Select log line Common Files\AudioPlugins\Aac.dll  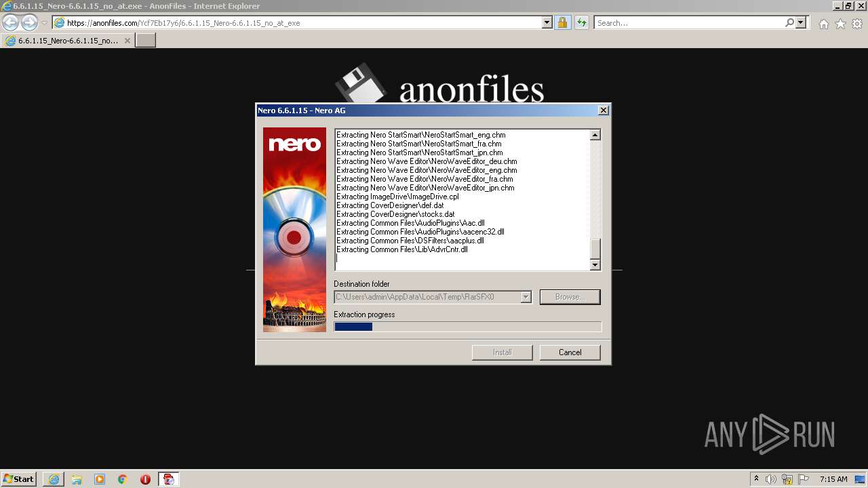coord(410,223)
